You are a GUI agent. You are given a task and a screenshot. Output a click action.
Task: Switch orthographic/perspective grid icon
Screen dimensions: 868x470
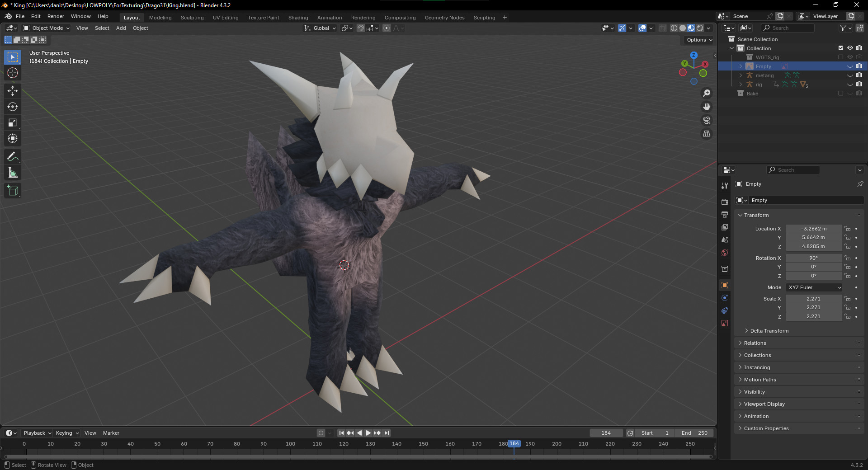point(707,134)
